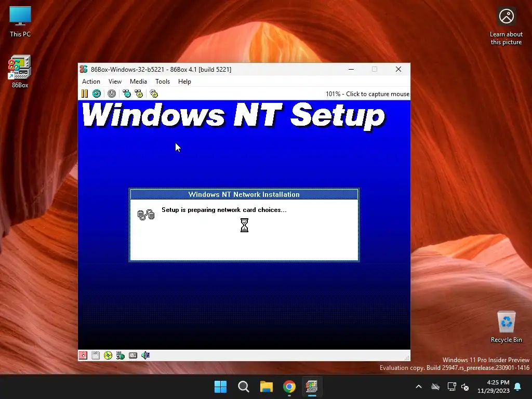
Task: Click the network adapter status bar icon
Action: 121,355
